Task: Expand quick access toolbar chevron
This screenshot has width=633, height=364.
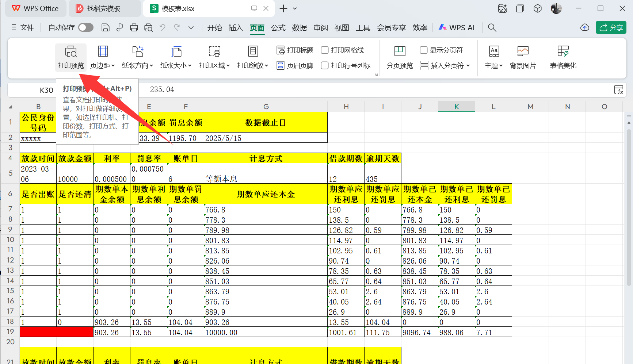Action: (x=191, y=27)
